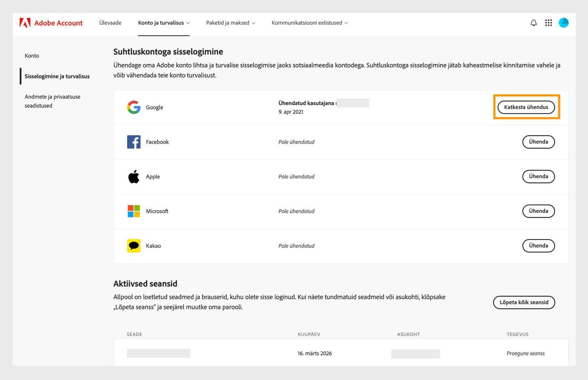Click Lõpeta kõik seansid button
The image size is (588, 380).
coord(524,302)
